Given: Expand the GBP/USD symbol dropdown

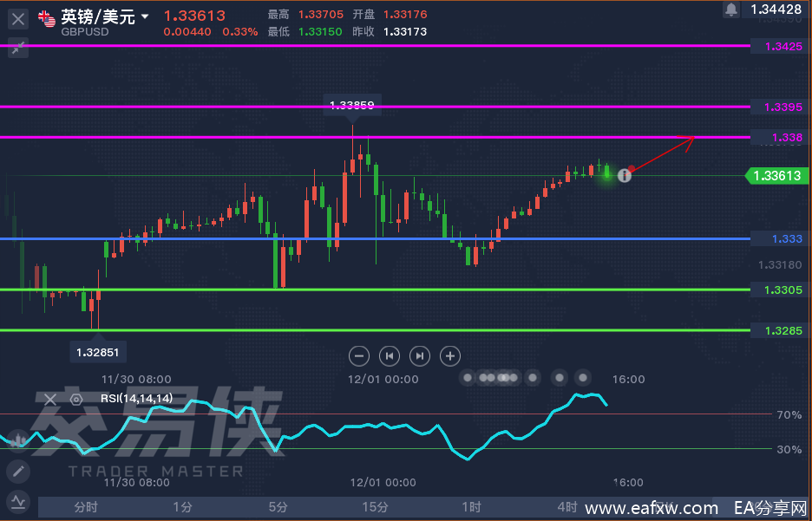Looking at the screenshot, I should (145, 16).
